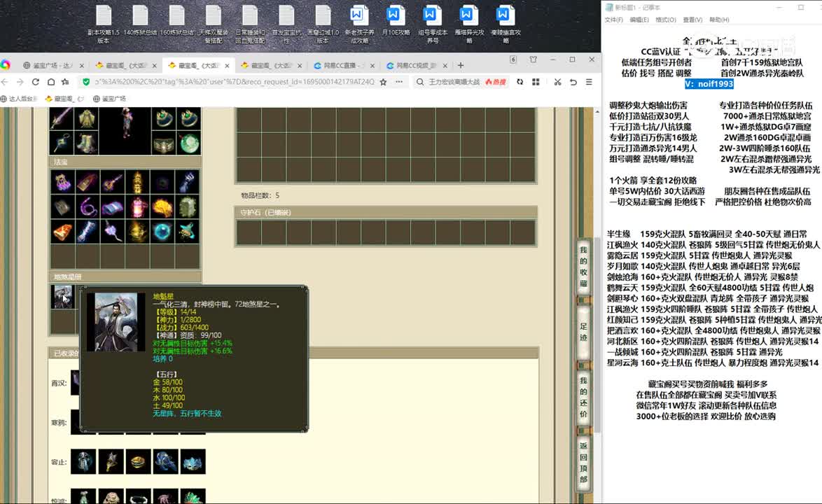Go back in the browser
This screenshot has height=504, width=822.
click(x=5, y=82)
